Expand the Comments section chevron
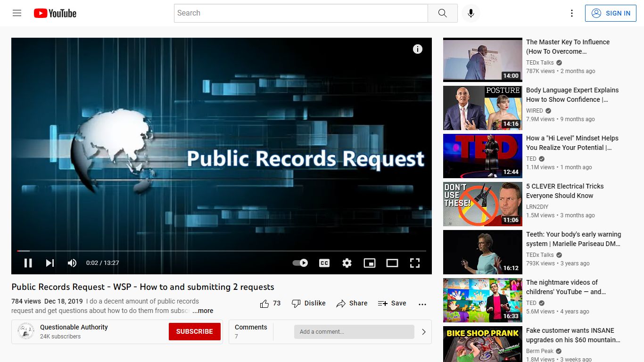Image resolution: width=644 pixels, height=362 pixels. [x=423, y=332]
